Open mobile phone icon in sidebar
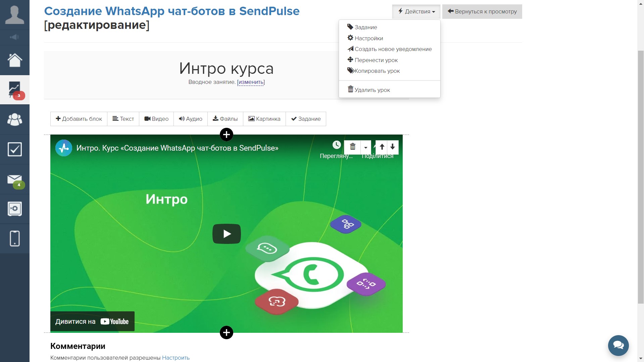 point(14,239)
